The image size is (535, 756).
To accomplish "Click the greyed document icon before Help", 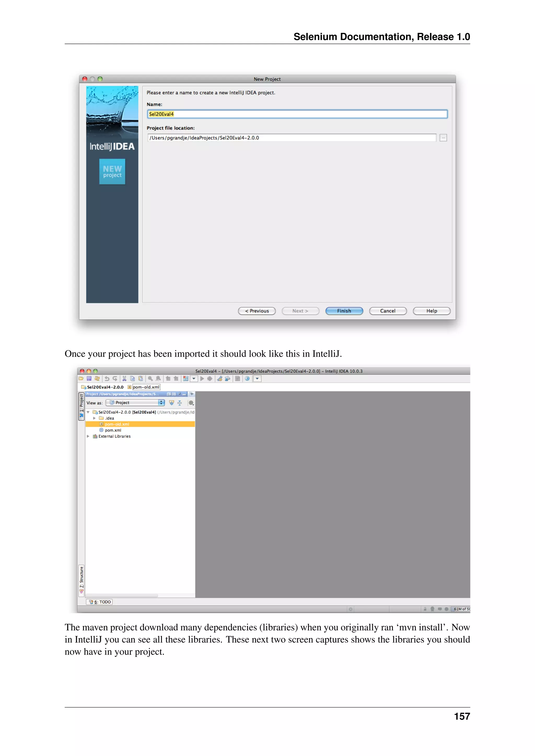I will tap(237, 379).
